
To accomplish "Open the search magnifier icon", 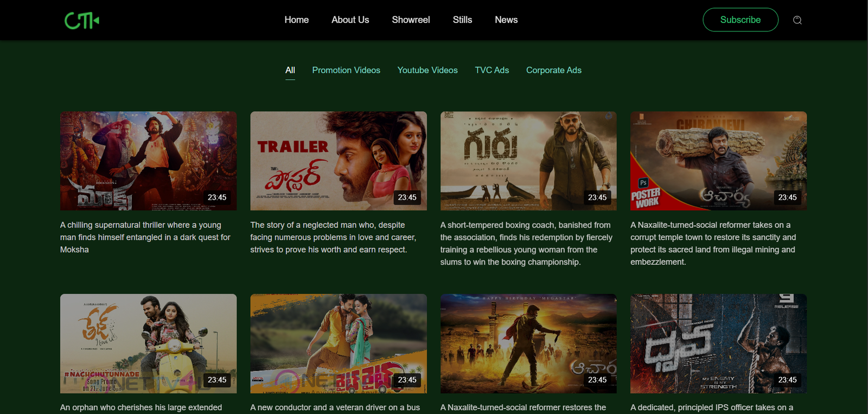I will tap(797, 20).
